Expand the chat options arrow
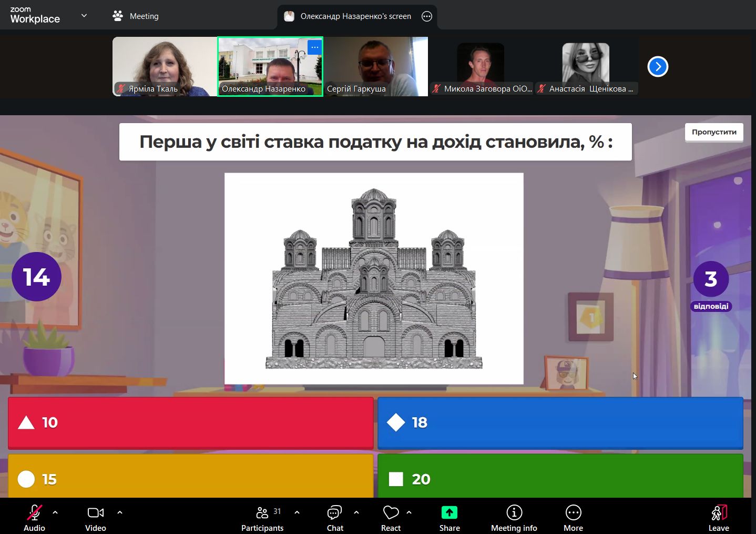Viewport: 756px width, 534px height. coord(356,512)
